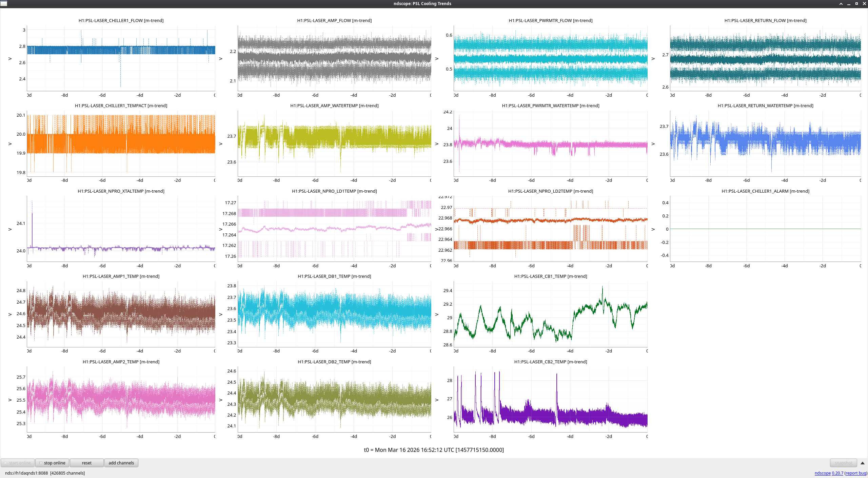Expand the control panel with the up-triangle
This screenshot has width=868, height=478.
point(863,463)
